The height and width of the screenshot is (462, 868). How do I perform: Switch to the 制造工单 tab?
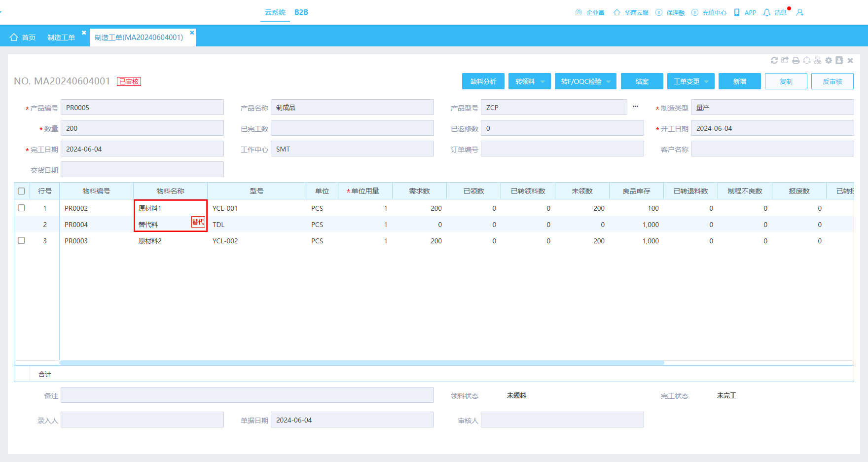[x=61, y=37]
